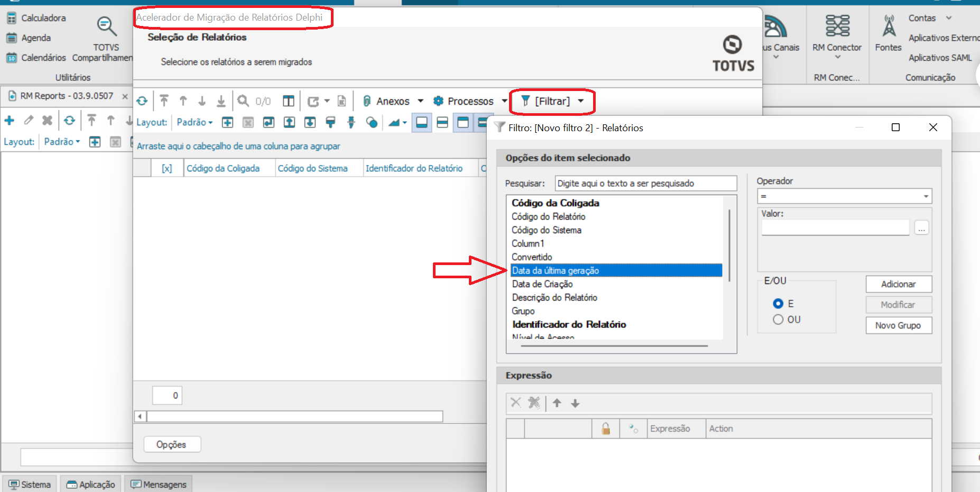Viewport: 980px width, 492px height.
Task: Switch to the Mensagens bottom tab
Action: [x=159, y=485]
